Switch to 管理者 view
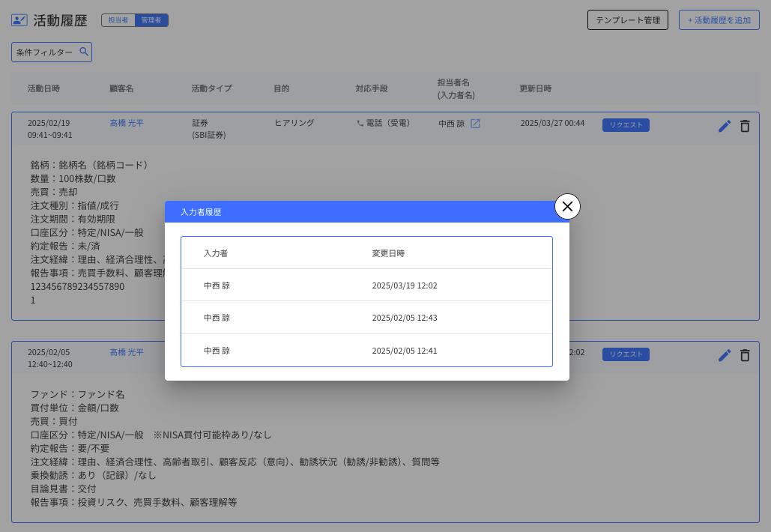Image resolution: width=771 pixels, height=532 pixels. click(151, 20)
